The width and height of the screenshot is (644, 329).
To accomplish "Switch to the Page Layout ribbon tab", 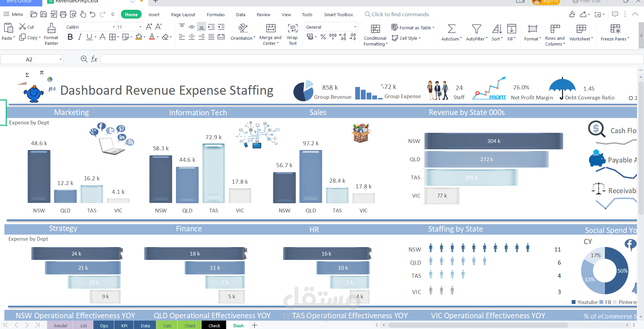I will pyautogui.click(x=183, y=14).
